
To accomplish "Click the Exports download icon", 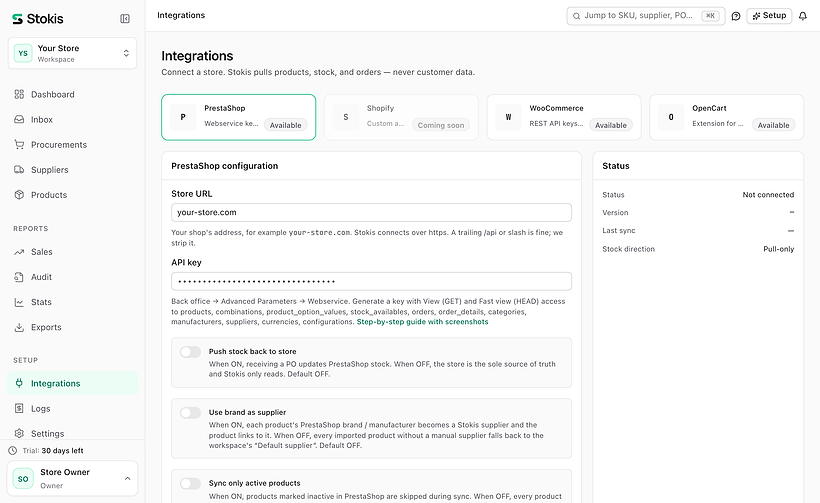I will point(19,327).
